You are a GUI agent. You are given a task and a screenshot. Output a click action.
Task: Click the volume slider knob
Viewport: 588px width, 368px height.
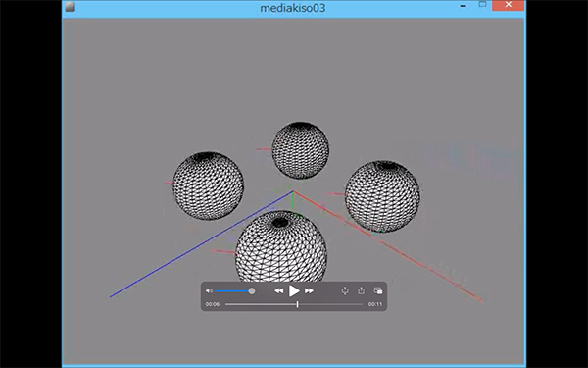[x=252, y=291]
